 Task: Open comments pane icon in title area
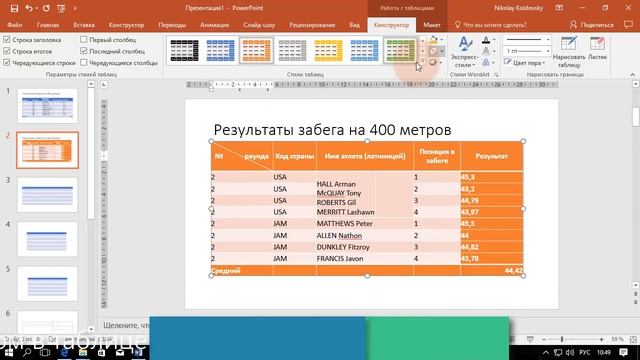pos(629,25)
